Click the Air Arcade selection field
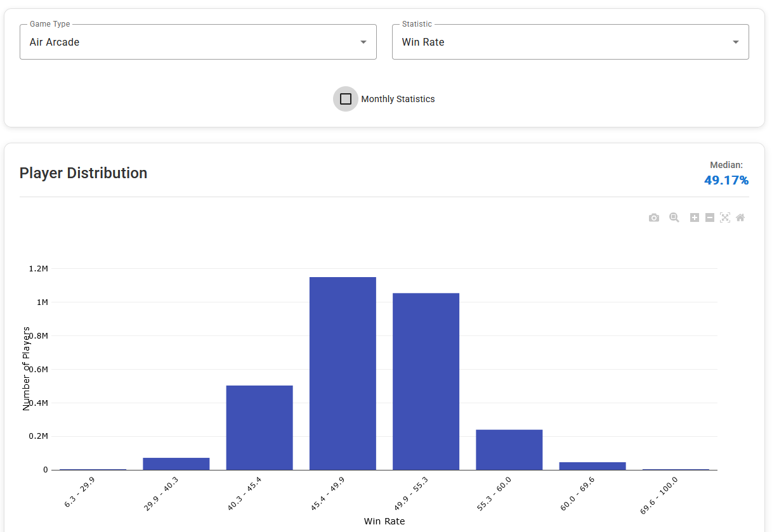 (190, 42)
